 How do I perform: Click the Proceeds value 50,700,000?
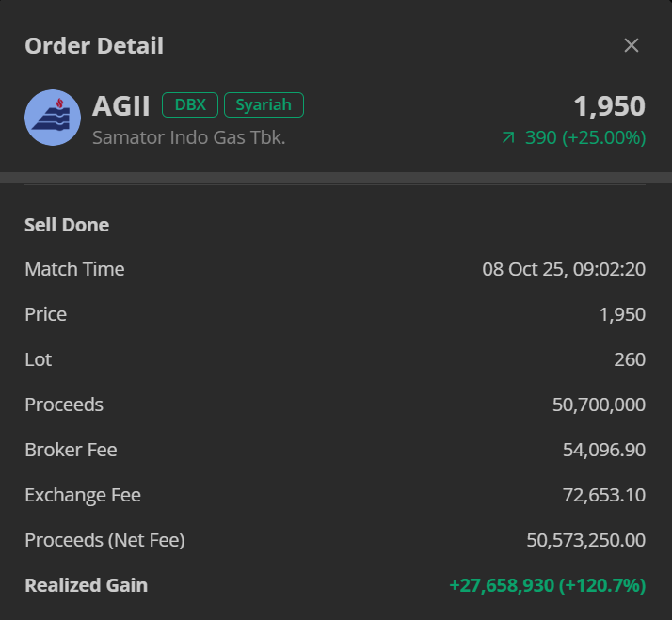pos(599,405)
